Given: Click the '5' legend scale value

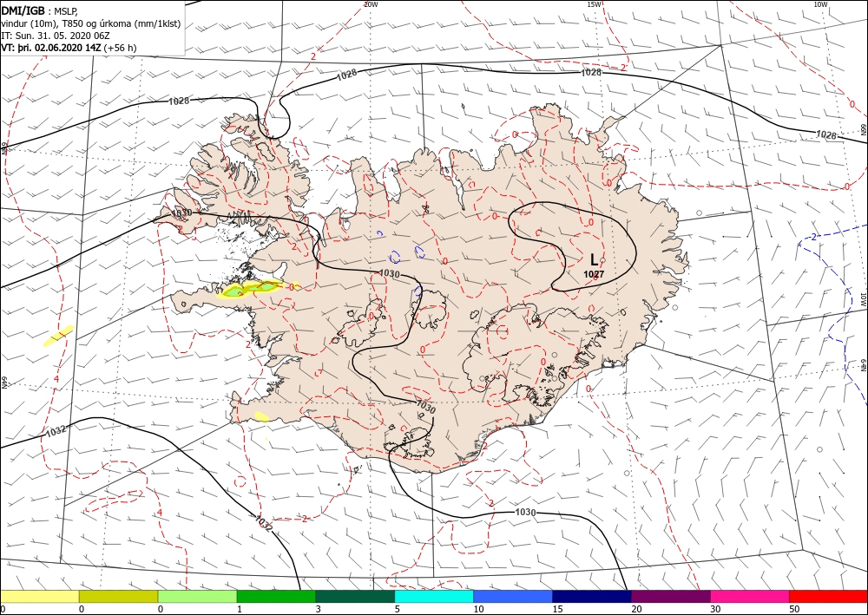Looking at the screenshot, I should point(398,609).
